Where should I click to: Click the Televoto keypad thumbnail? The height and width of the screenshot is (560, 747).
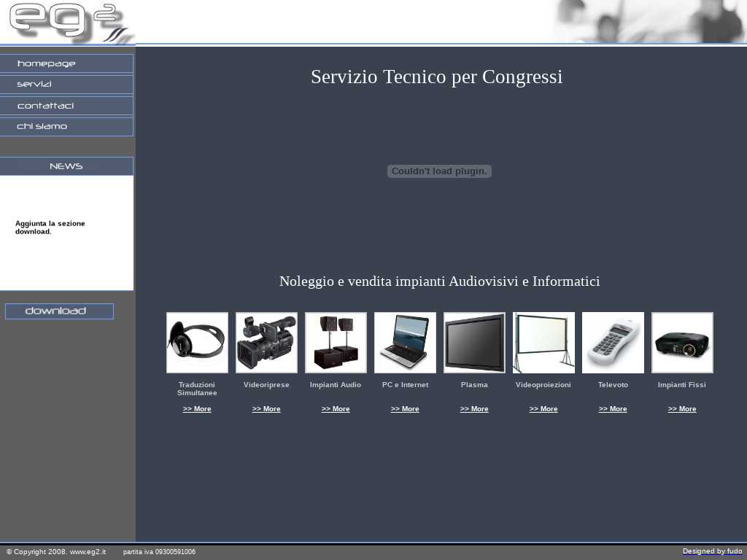pyautogui.click(x=613, y=343)
